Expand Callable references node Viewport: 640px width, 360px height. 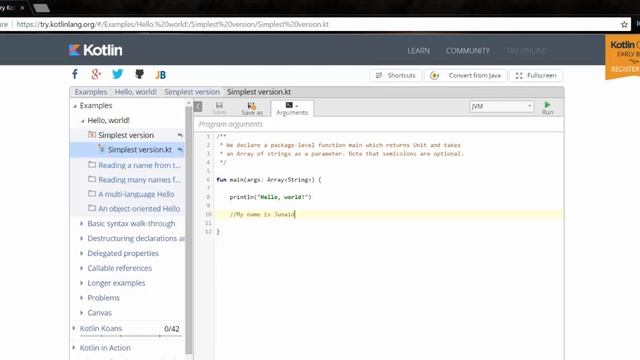(81, 268)
